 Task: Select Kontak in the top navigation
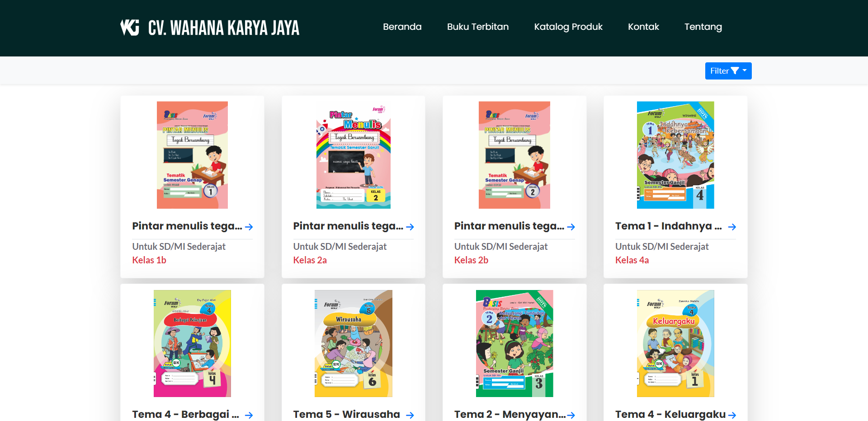tap(643, 27)
